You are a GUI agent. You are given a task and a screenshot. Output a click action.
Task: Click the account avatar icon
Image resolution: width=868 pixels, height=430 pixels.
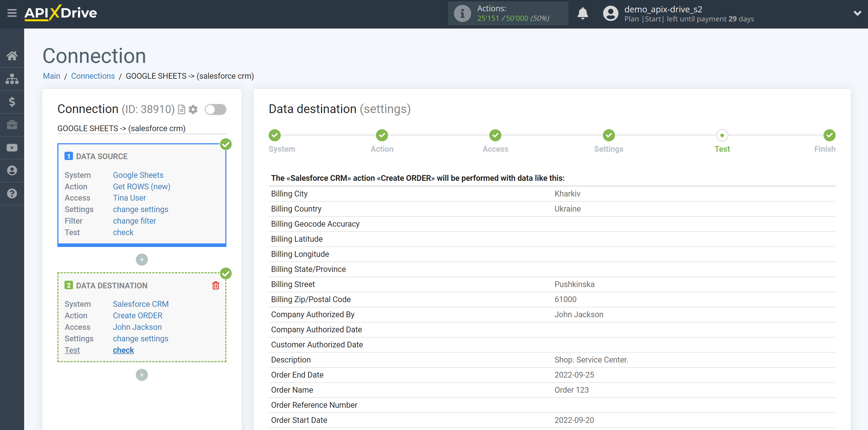[x=610, y=13]
